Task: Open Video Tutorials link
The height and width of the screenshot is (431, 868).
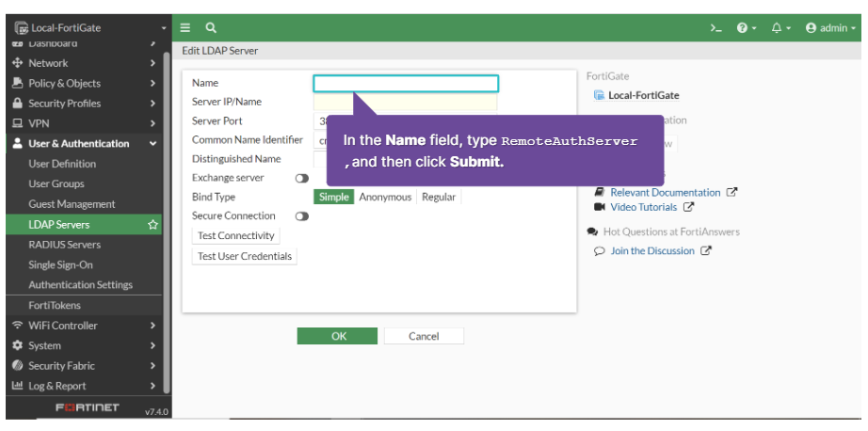Action: coord(644,207)
